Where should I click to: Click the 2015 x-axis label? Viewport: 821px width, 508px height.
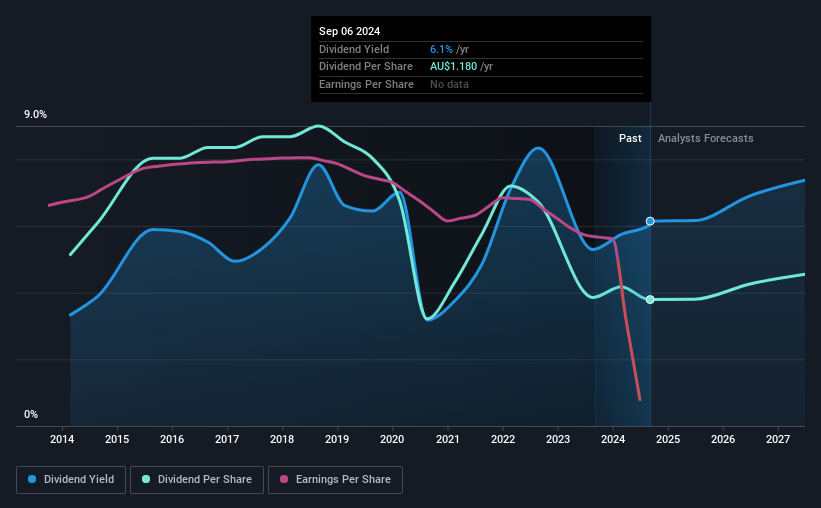[x=117, y=439]
